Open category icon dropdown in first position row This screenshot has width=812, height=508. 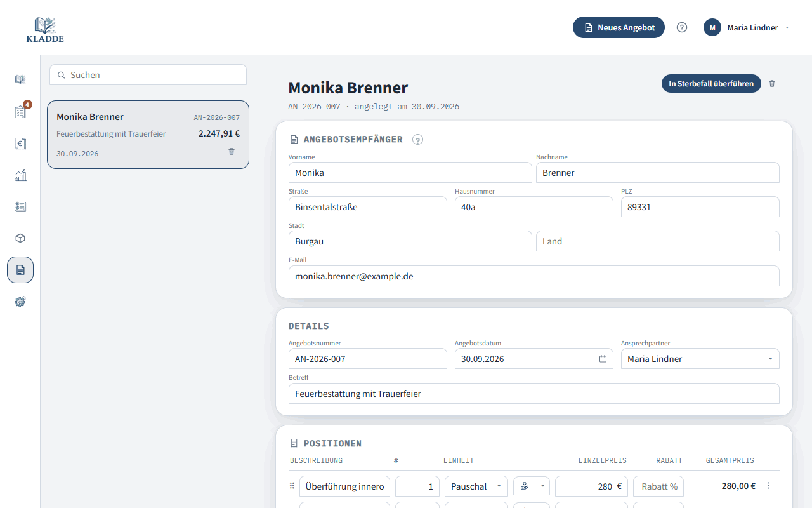(x=532, y=486)
